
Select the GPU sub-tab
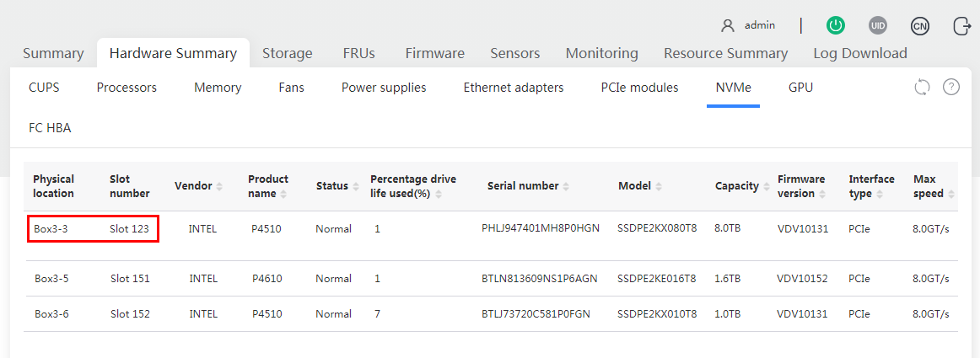(800, 88)
